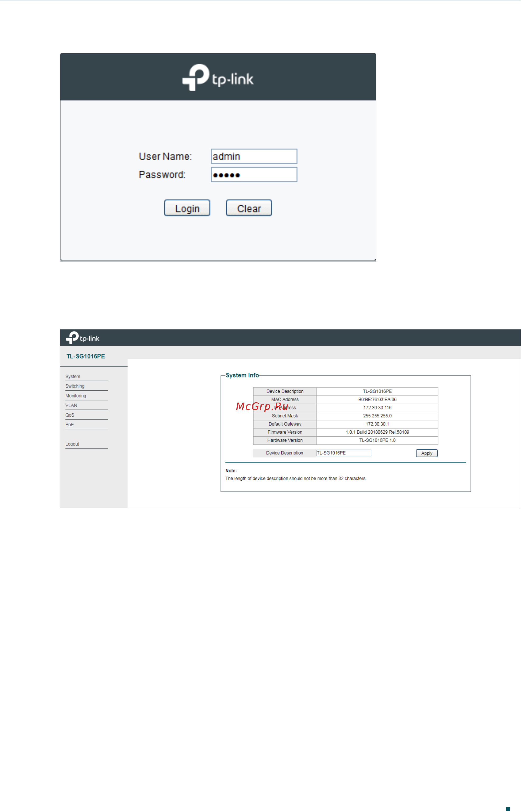521x812 pixels.
Task: Click the Firmware Version value cell
Action: (x=377, y=432)
